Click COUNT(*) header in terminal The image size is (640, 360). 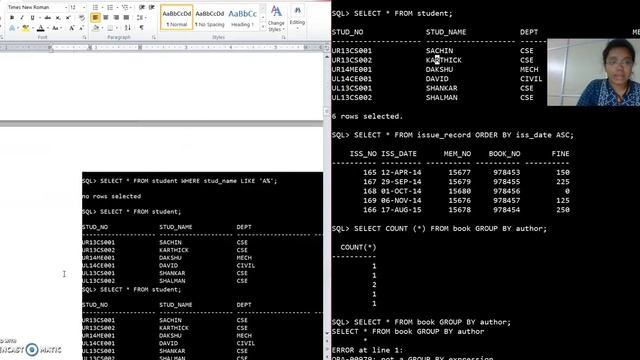(x=358, y=247)
